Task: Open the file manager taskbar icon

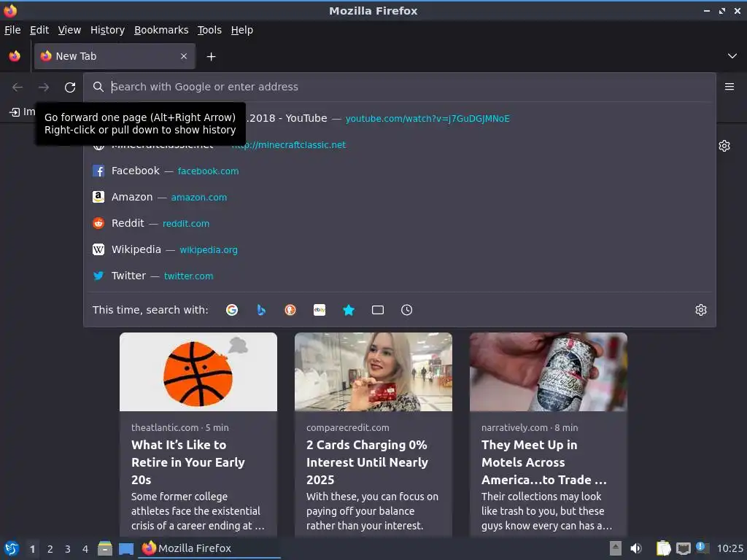Action: (105, 548)
